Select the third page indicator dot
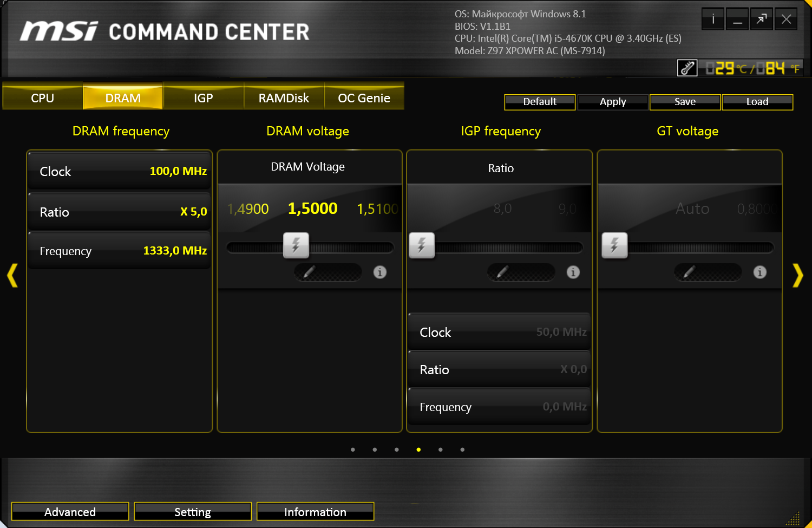Screen dimensions: 812x528 click(x=397, y=449)
